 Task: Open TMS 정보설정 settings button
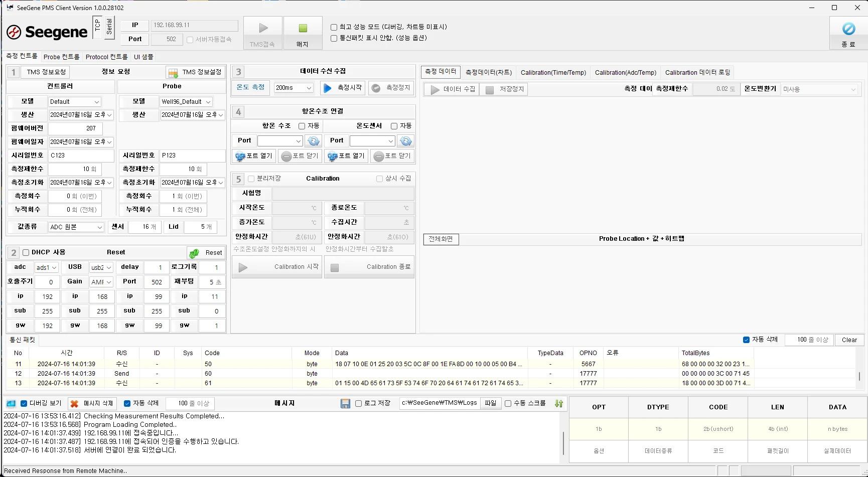click(x=195, y=72)
